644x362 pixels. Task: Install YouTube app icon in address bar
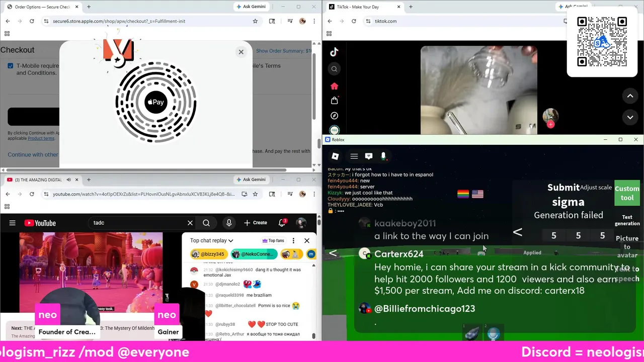tap(244, 194)
